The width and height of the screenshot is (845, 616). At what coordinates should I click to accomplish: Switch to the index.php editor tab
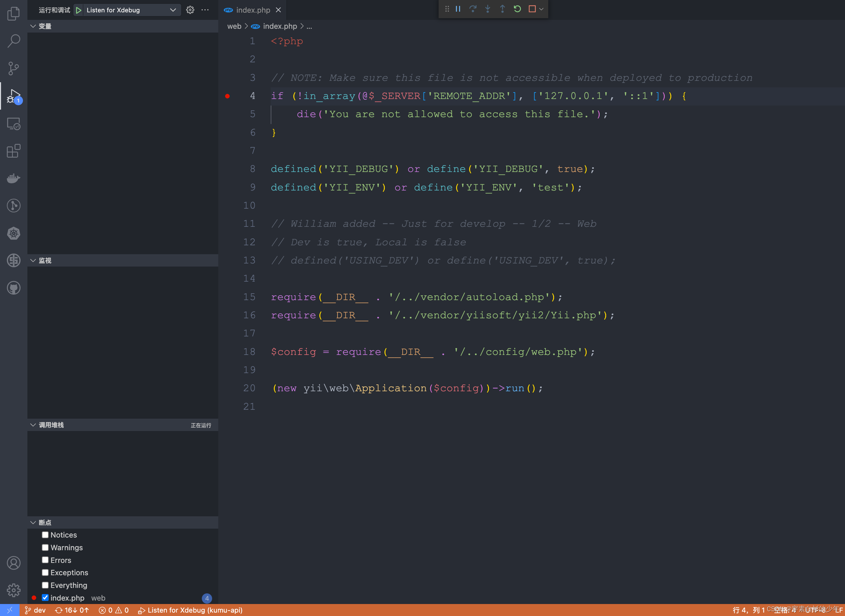click(253, 10)
